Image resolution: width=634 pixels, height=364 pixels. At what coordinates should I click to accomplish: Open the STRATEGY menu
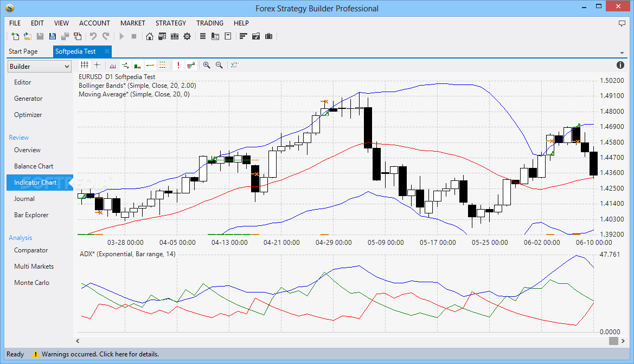[x=171, y=23]
